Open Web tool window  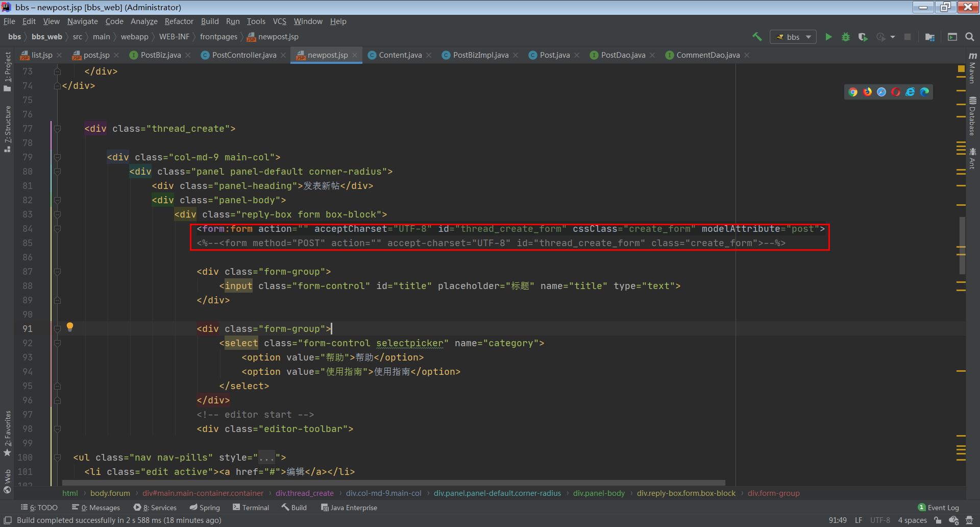[7, 482]
